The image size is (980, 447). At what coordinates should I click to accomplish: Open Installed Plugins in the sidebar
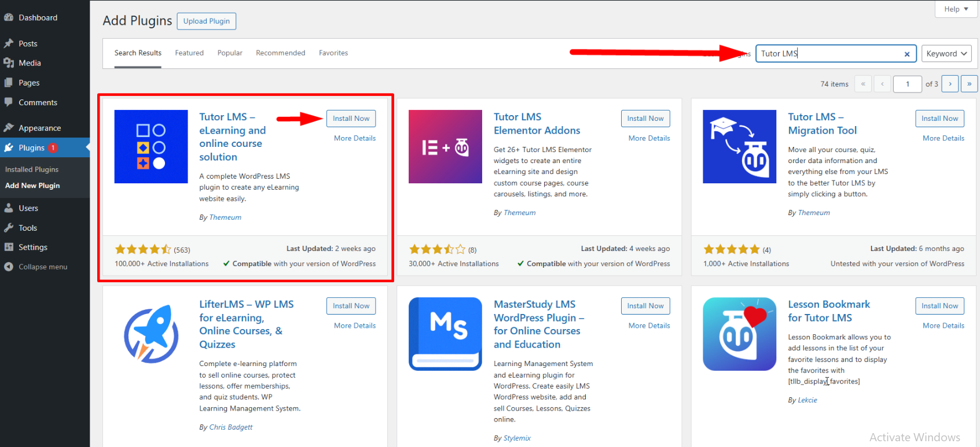pos(32,169)
